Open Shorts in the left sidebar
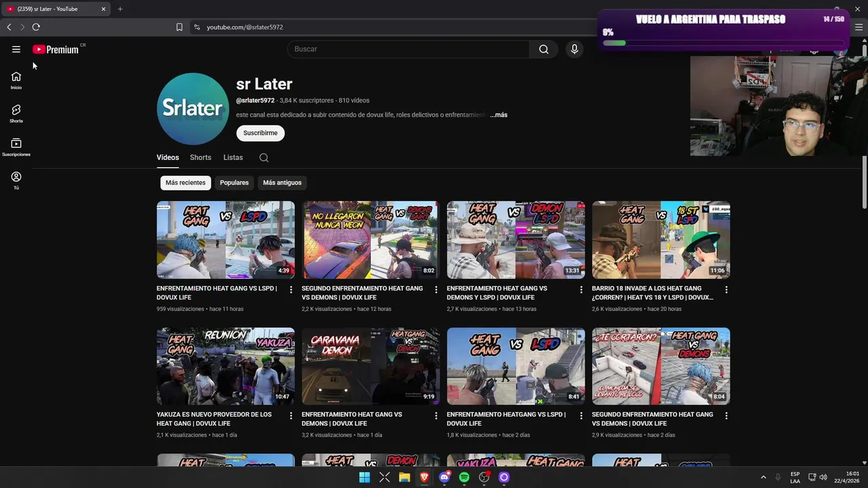 click(x=16, y=114)
